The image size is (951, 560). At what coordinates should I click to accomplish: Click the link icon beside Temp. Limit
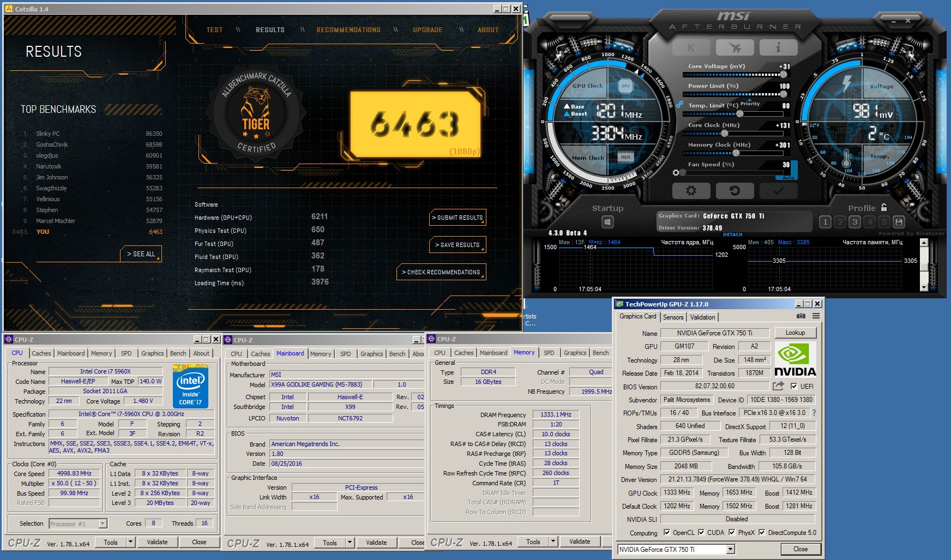click(x=679, y=104)
